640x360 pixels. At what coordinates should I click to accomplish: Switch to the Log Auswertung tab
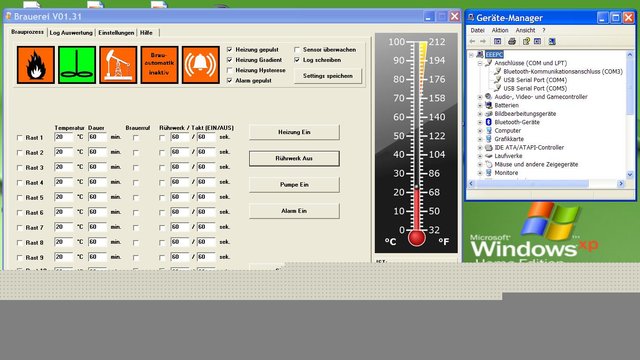pyautogui.click(x=71, y=33)
